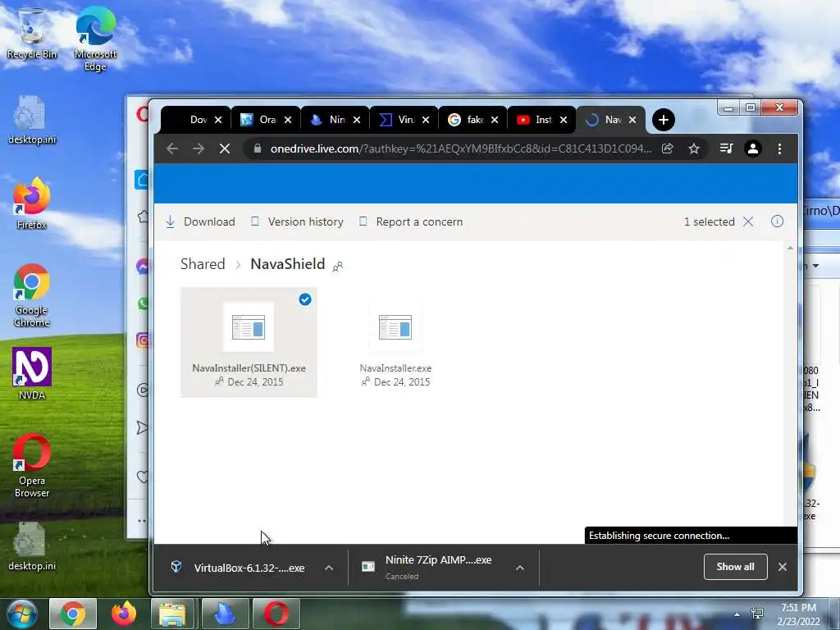The width and height of the screenshot is (840, 630).
Task: Open the media controls icon in Chrome
Action: click(x=726, y=148)
